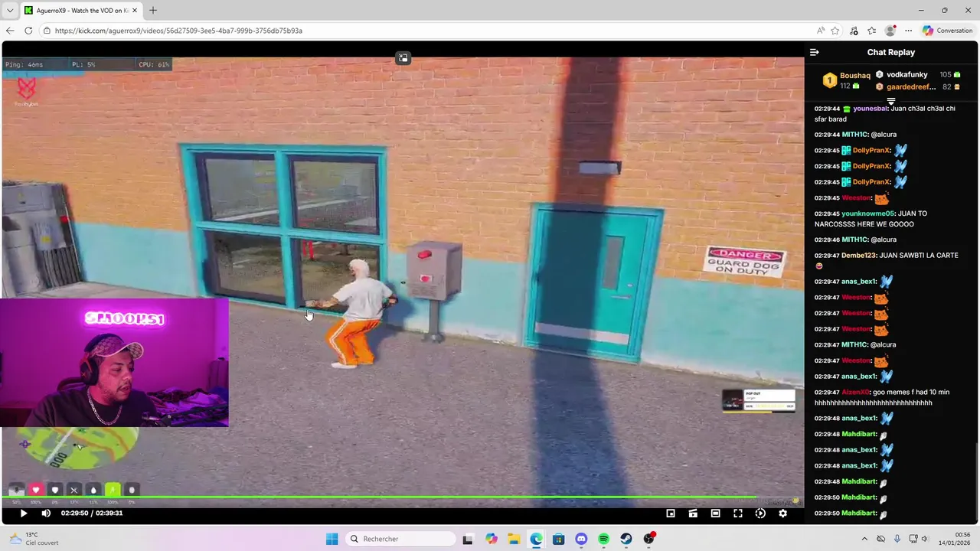Go back in browser history

(x=10, y=31)
